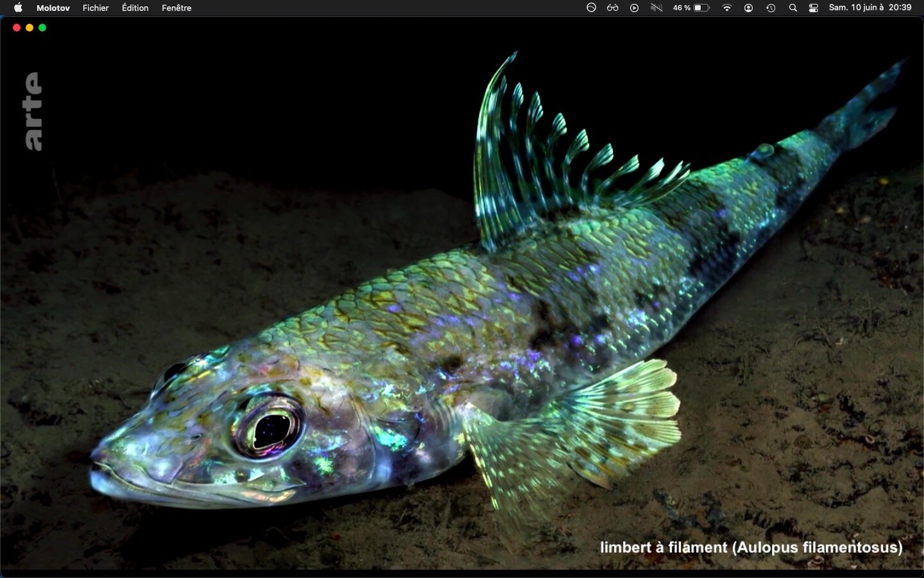Viewport: 924px width, 578px height.
Task: Open the Apple menu
Action: pos(18,8)
